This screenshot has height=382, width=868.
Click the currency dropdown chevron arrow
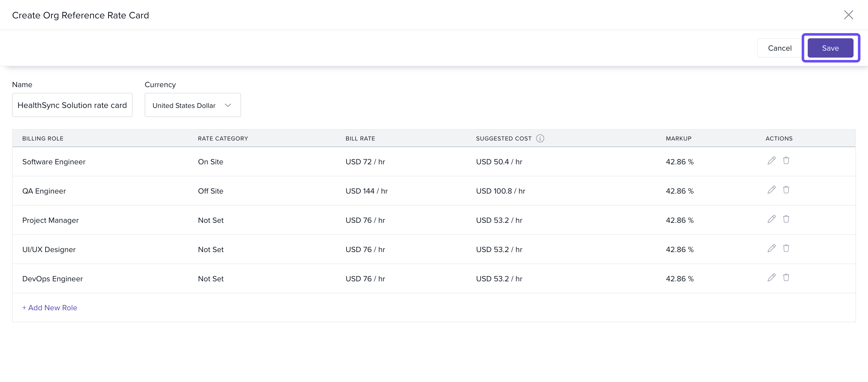click(x=228, y=105)
